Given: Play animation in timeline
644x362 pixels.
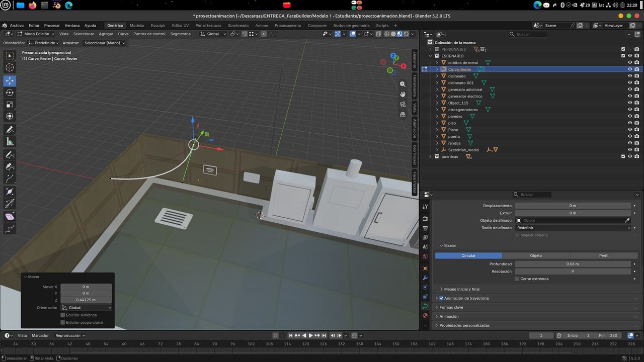Looking at the screenshot, I should point(311,335).
